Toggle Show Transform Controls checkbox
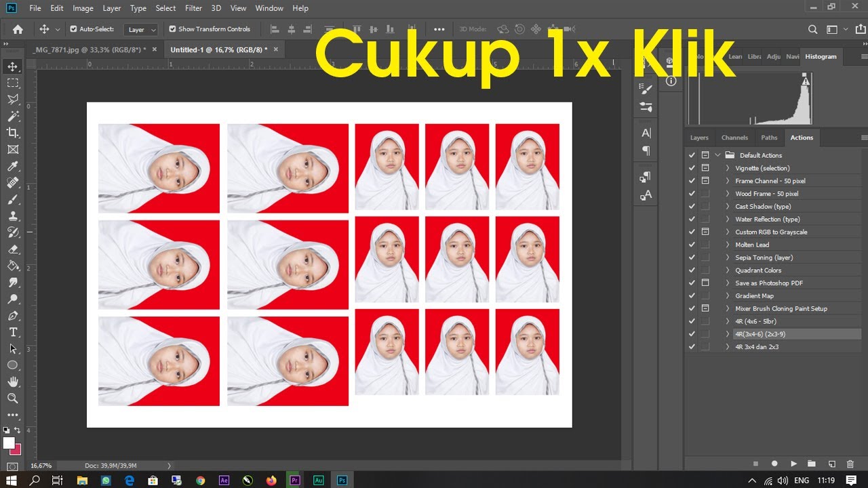The height and width of the screenshot is (488, 868). pos(172,29)
